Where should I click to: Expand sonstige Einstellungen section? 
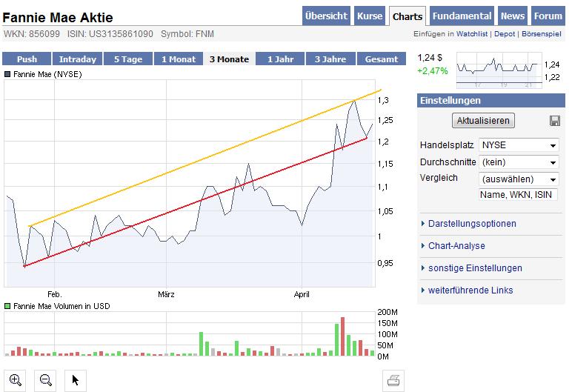475,268
